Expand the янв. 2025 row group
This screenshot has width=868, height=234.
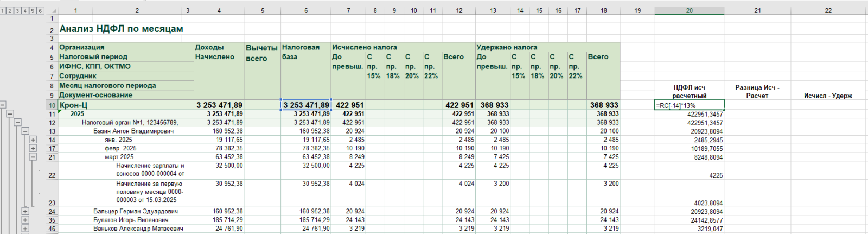33,140
